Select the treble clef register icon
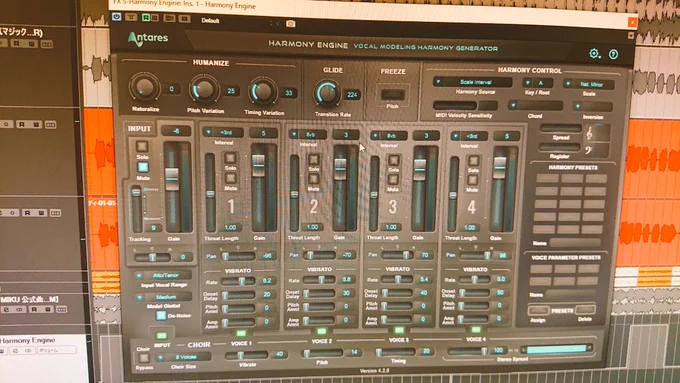The height and width of the screenshot is (383, 680). [x=589, y=134]
